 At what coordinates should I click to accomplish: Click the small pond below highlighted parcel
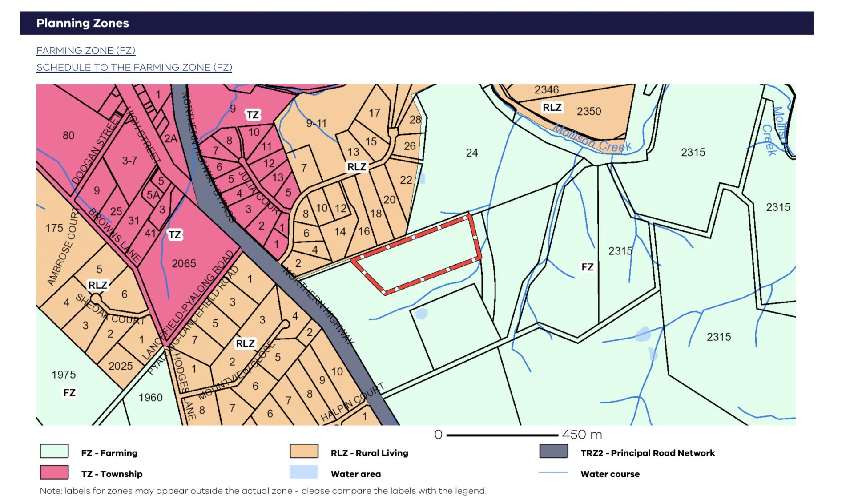pyautogui.click(x=421, y=314)
